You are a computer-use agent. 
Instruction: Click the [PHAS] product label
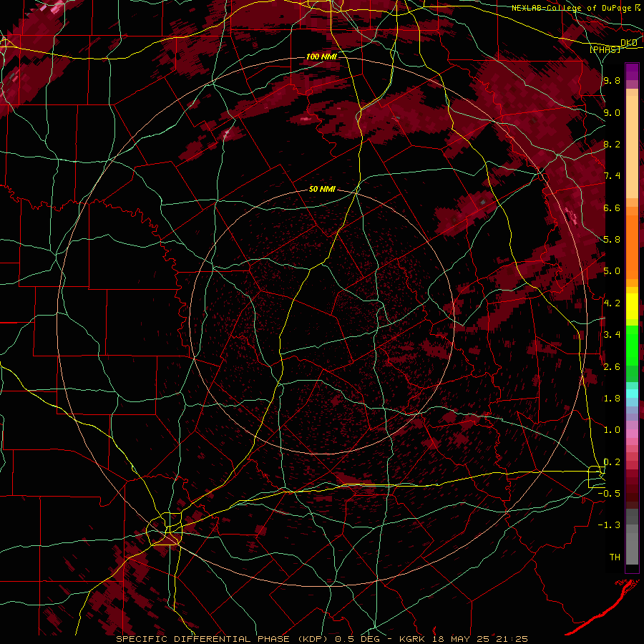pyautogui.click(x=605, y=49)
